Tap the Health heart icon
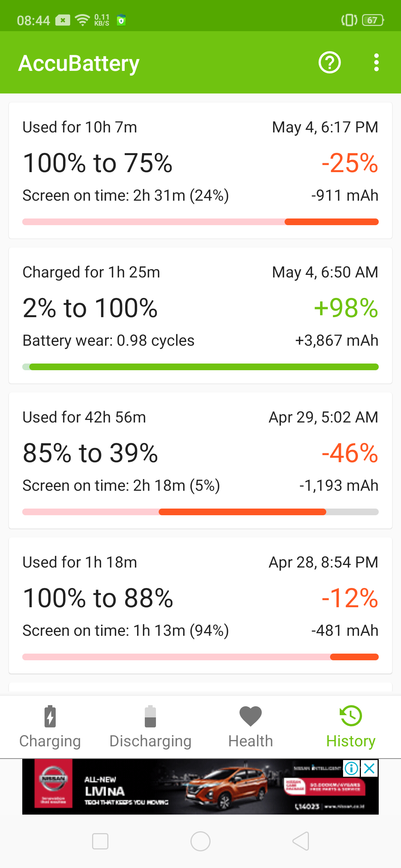Viewport: 401px width, 868px height. tap(251, 716)
